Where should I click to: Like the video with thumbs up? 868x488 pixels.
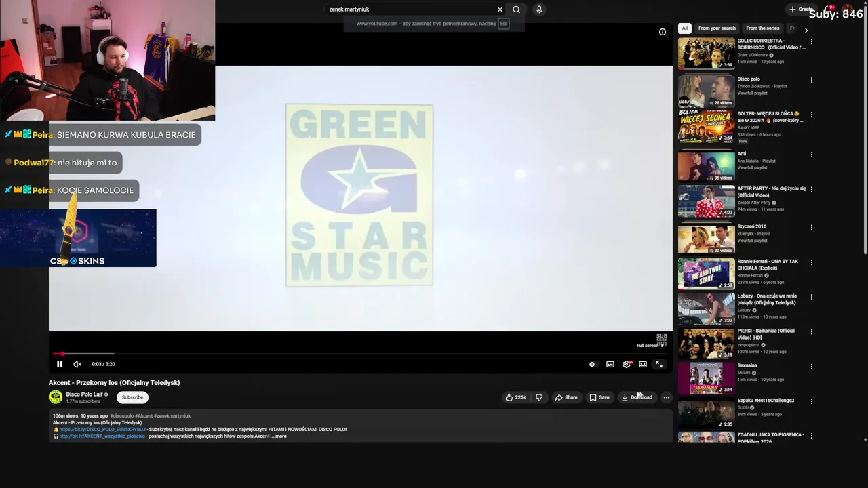point(515,397)
